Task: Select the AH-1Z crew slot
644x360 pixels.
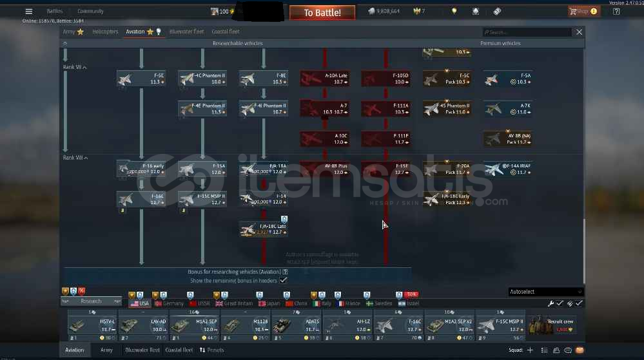Action: [347, 325]
